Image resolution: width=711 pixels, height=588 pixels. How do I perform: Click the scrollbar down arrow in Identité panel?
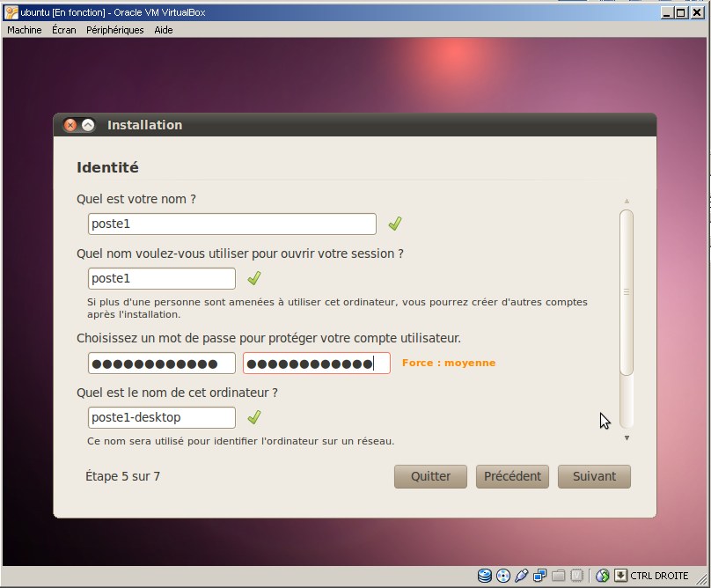[x=627, y=437]
